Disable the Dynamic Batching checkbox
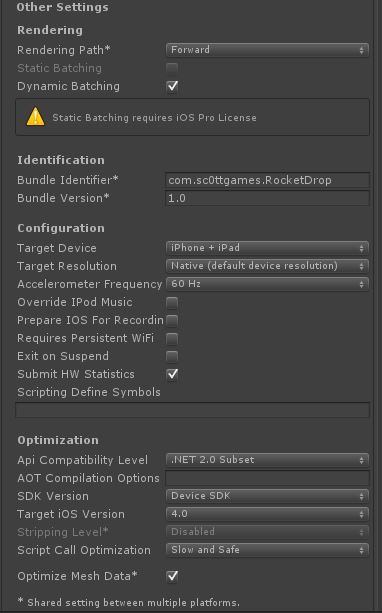Screen dimensions: 382x613 click(172, 86)
